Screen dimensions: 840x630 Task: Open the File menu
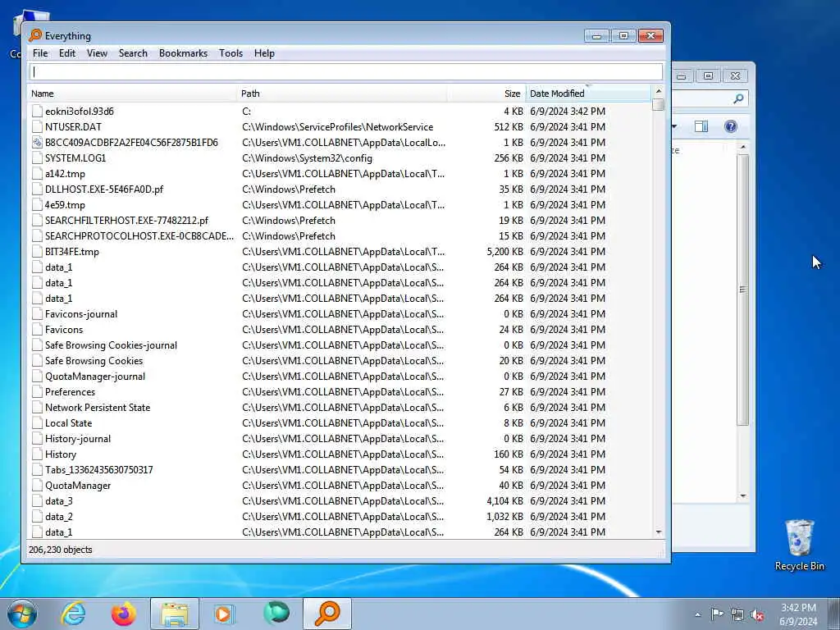[x=40, y=53]
